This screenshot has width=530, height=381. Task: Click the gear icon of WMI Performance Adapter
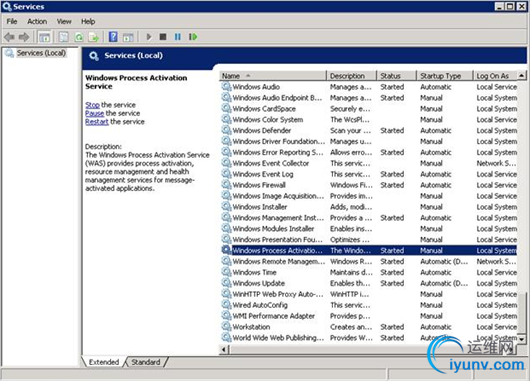(x=226, y=315)
